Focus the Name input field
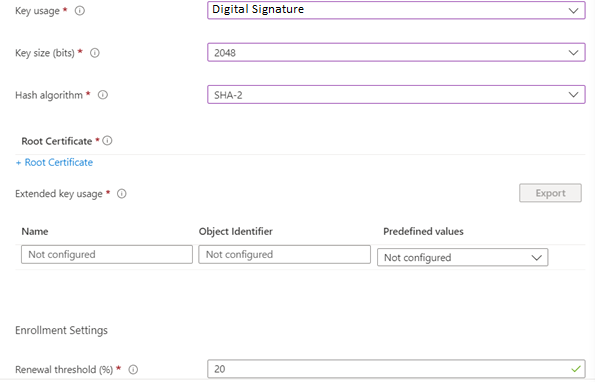The height and width of the screenshot is (382, 595). coord(107,254)
